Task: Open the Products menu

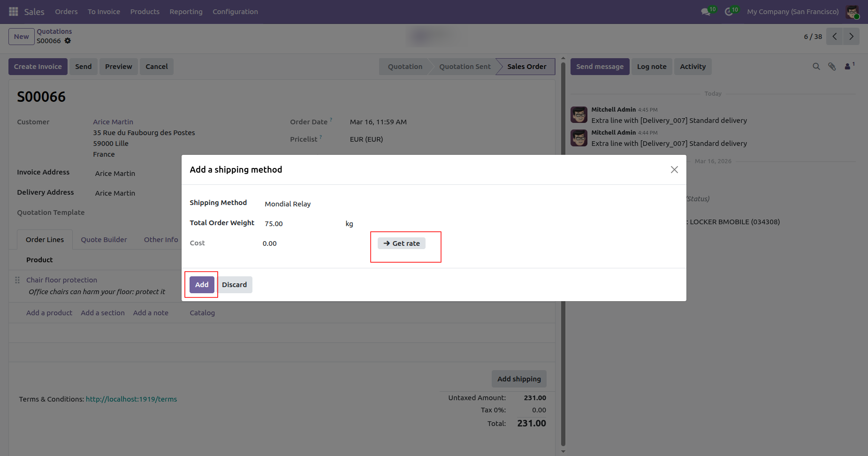Action: pos(145,12)
